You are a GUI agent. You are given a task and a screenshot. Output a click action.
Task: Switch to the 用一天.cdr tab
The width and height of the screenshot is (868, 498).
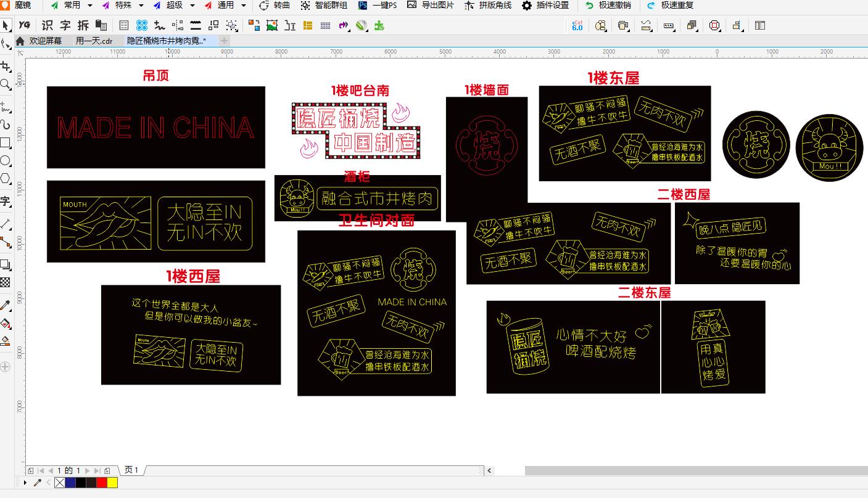pyautogui.click(x=94, y=41)
